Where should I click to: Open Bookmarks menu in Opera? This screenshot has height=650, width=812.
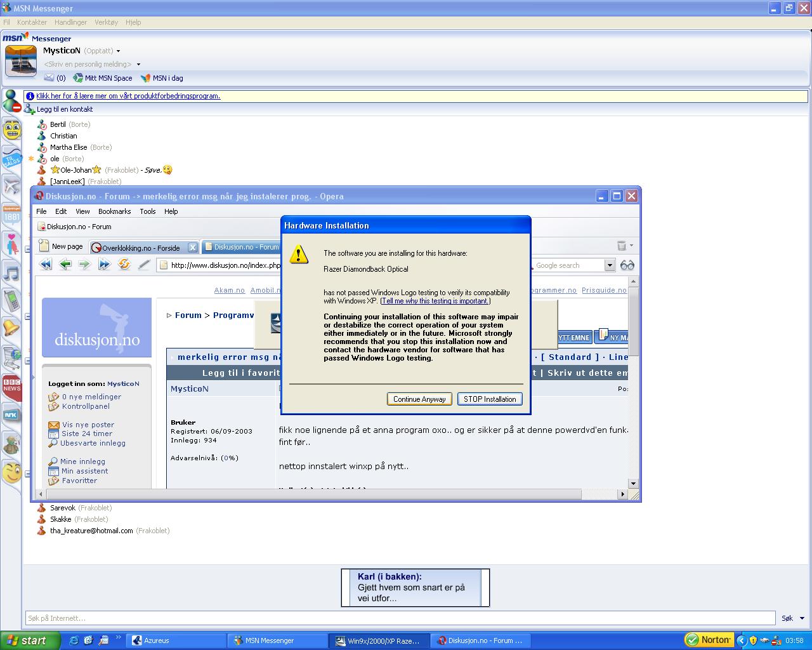pyautogui.click(x=115, y=211)
